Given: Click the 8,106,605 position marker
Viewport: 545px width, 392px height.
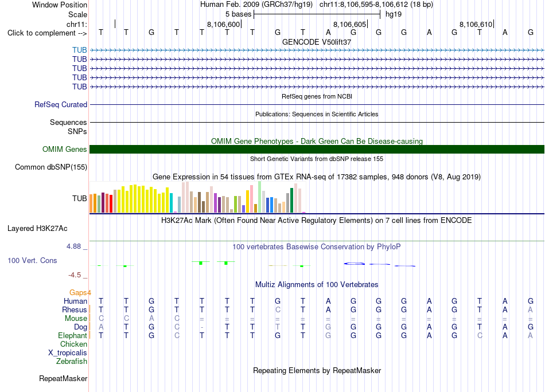Looking at the screenshot, I should coord(350,24).
